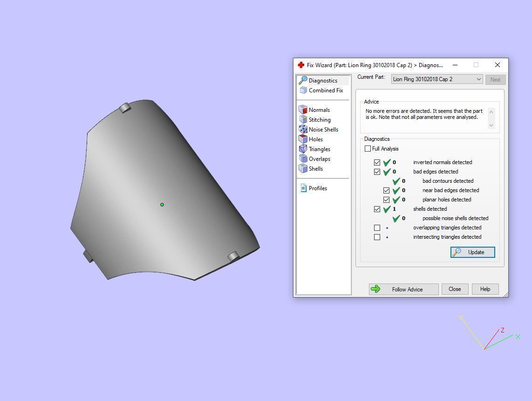Image resolution: width=532 pixels, height=401 pixels.
Task: Click the Stitching icon
Action: click(303, 119)
